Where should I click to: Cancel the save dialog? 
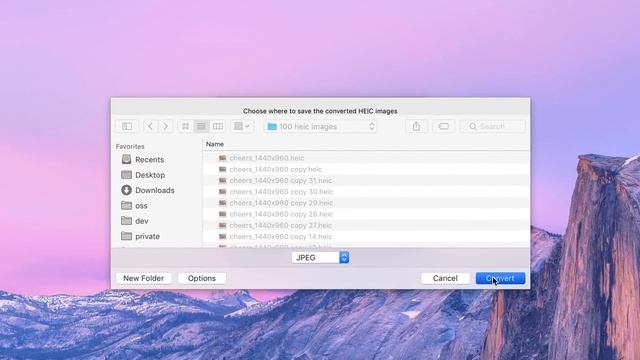click(445, 278)
